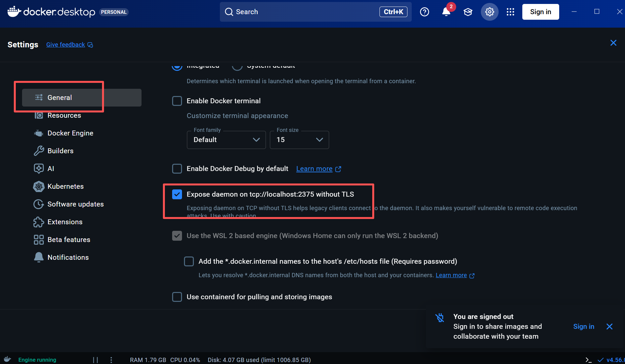Click the whale icon in status bar

point(7,359)
